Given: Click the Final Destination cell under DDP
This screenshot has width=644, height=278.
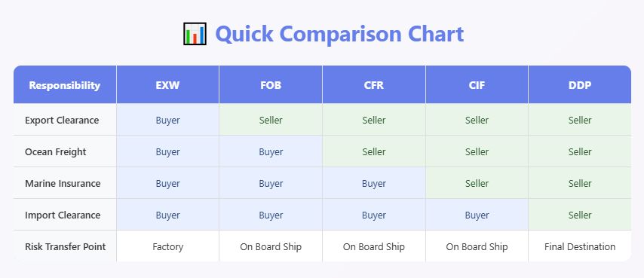Looking at the screenshot, I should point(579,246).
